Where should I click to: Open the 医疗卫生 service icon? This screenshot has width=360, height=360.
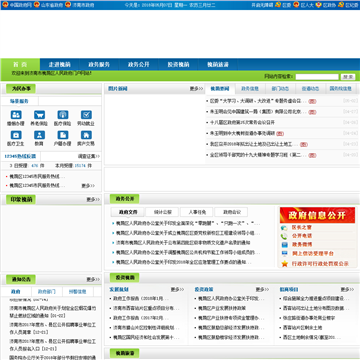(x=16, y=135)
